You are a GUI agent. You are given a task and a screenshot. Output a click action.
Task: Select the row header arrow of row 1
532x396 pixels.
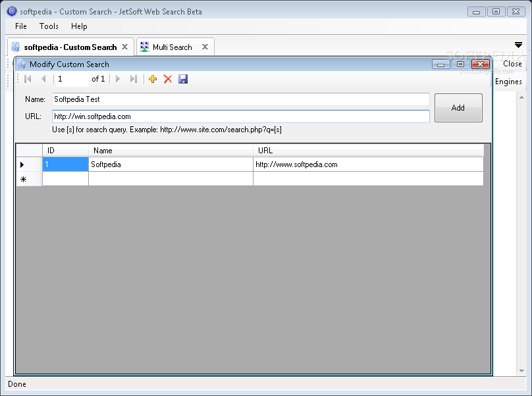click(29, 164)
